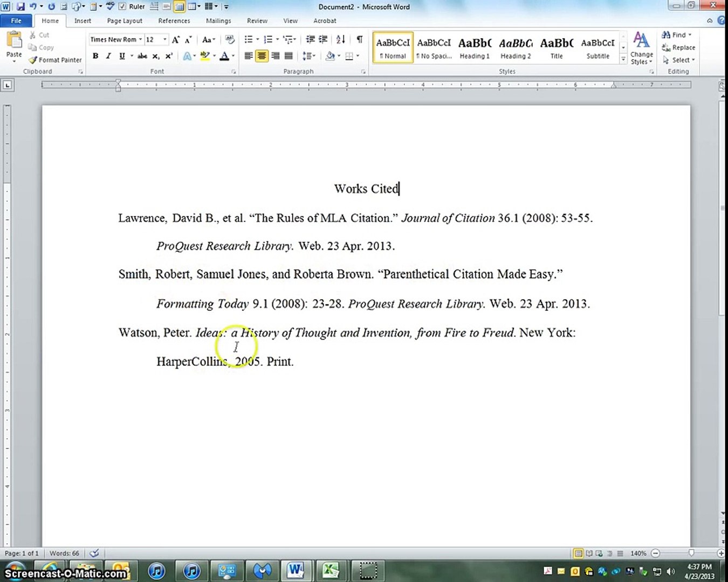Undo the last action
The width and height of the screenshot is (728, 582).
click(x=33, y=6)
